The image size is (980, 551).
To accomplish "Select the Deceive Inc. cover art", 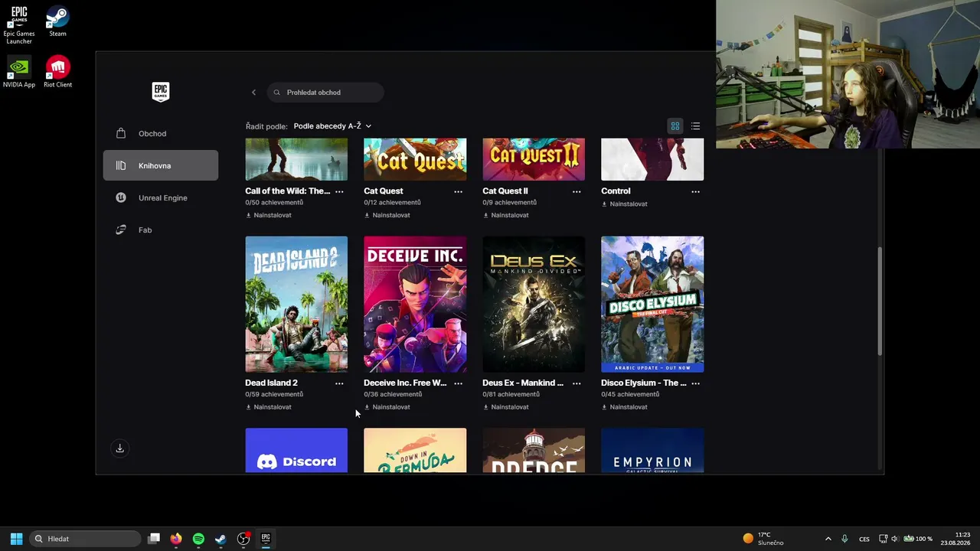I will [415, 304].
